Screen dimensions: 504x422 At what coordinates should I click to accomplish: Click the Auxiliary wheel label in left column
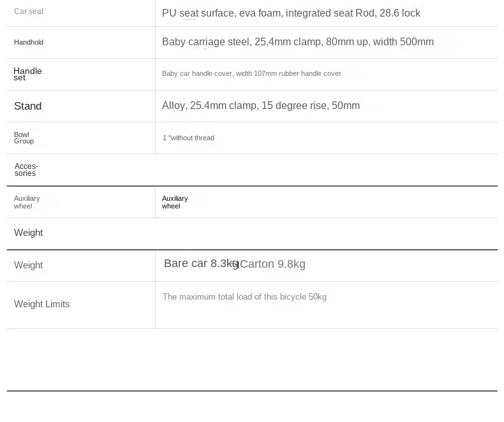(27, 202)
